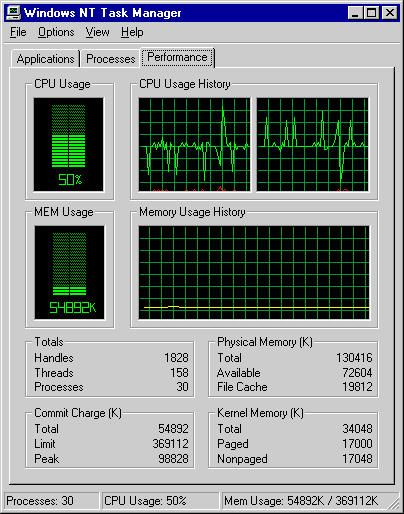Switch to the Applications tab

[45, 59]
